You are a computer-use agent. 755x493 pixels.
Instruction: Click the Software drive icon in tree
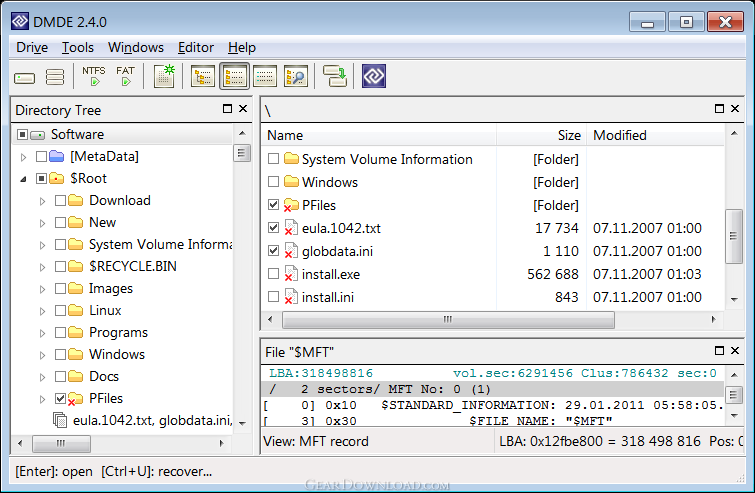tap(38, 135)
